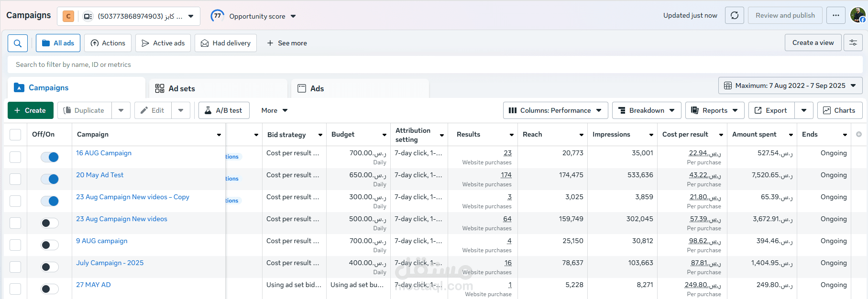The image size is (868, 299).
Task: Open the date range selector
Action: 790,85
